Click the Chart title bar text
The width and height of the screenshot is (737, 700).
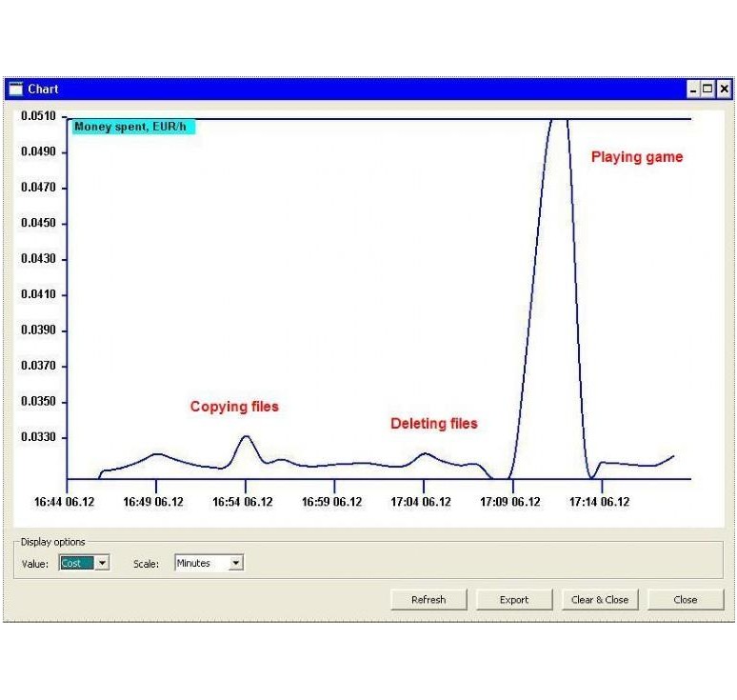pyautogui.click(x=43, y=89)
